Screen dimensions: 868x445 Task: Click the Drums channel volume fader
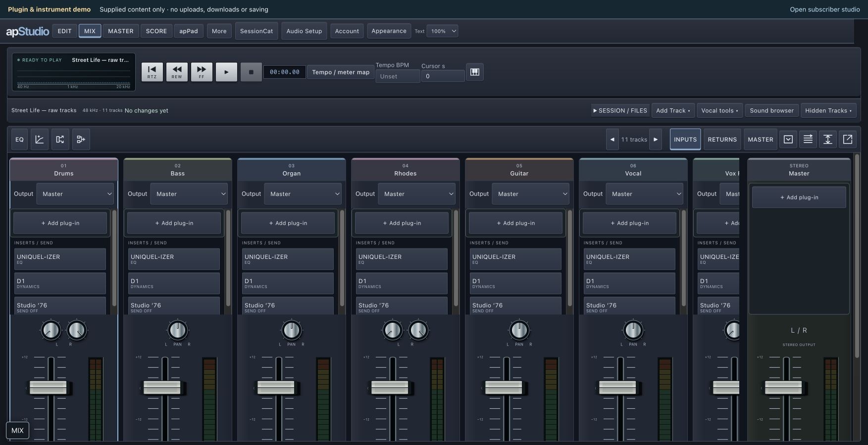(x=48, y=387)
